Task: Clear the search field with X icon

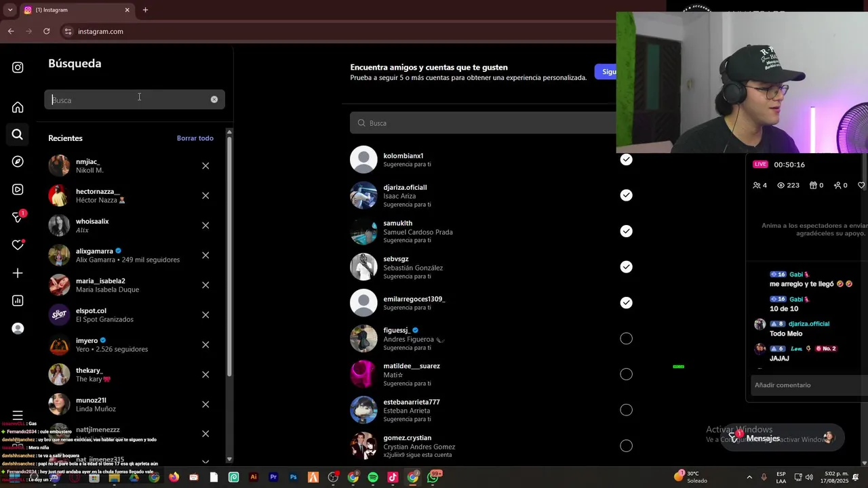Action: (214, 100)
